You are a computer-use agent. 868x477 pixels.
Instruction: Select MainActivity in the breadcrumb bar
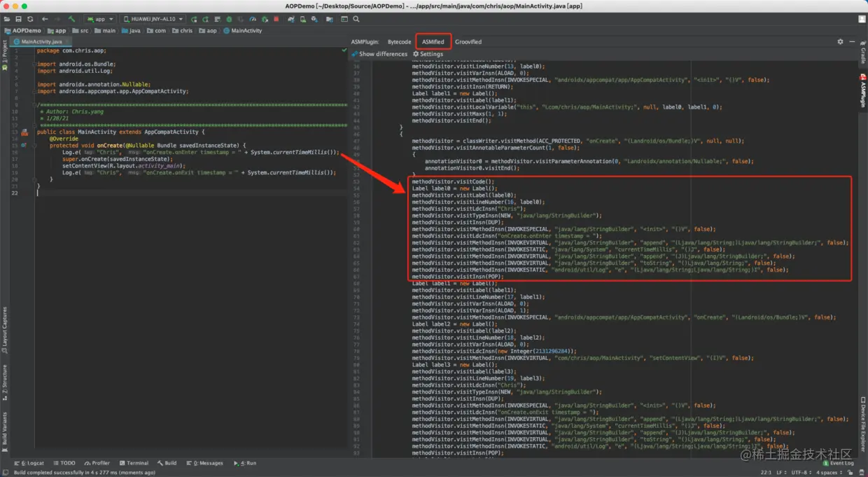click(x=242, y=31)
